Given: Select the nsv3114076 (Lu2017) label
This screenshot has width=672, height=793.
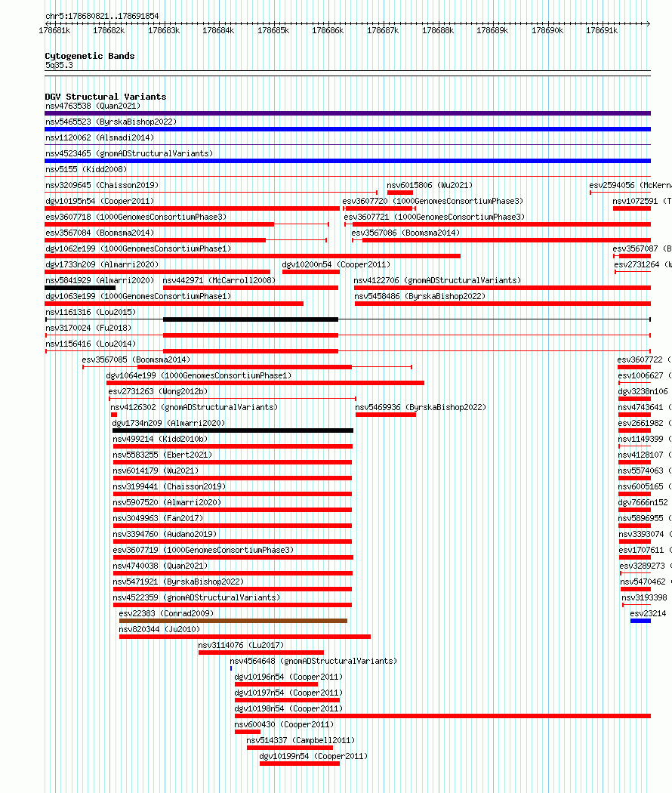Looking at the screenshot, I should pyautogui.click(x=241, y=645).
